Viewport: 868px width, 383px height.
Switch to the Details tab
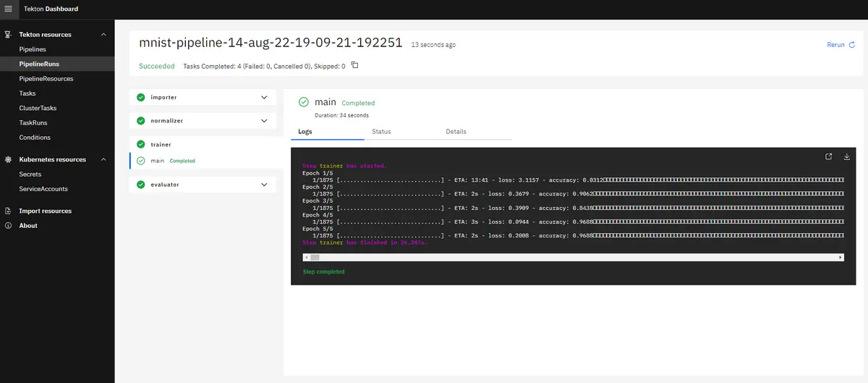(x=475, y=131)
